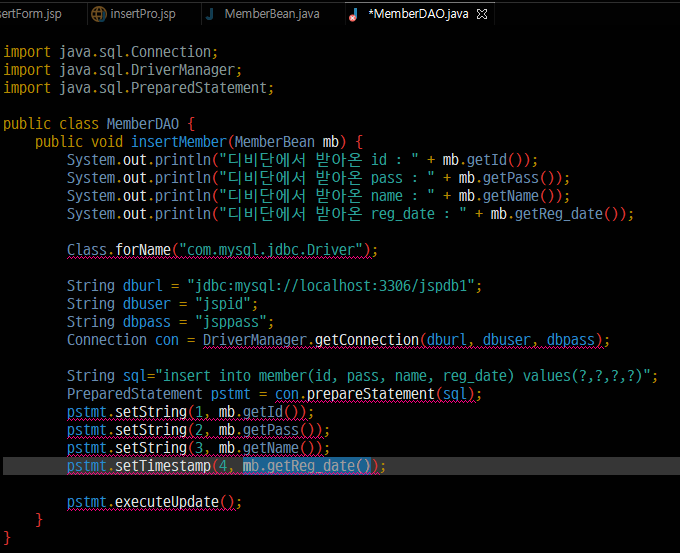The width and height of the screenshot is (680, 553).
Task: Click the MemberBean parameter type
Action: pyautogui.click(x=275, y=142)
